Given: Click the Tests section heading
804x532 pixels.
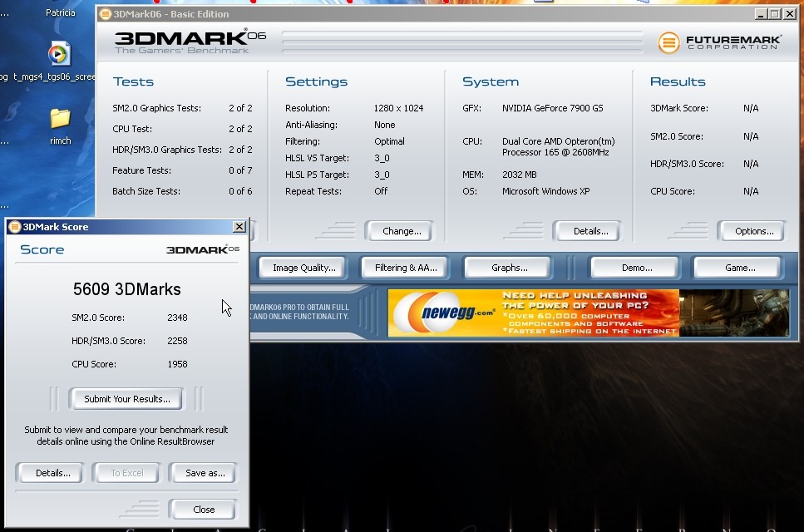Looking at the screenshot, I should (x=133, y=81).
